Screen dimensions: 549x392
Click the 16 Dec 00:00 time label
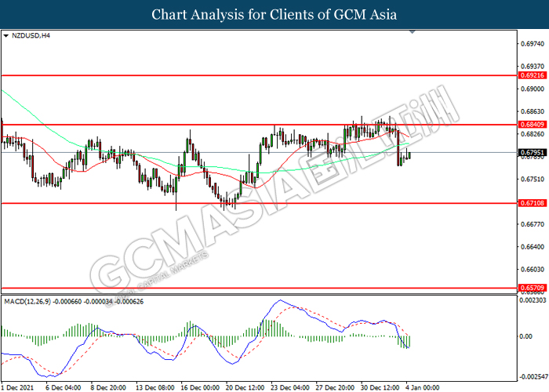tap(200, 387)
